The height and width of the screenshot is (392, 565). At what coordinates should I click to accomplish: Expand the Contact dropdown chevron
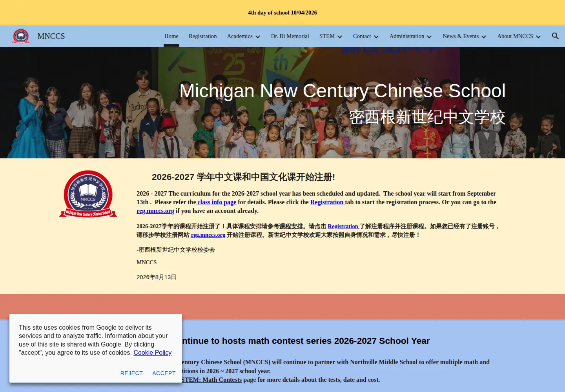(376, 36)
